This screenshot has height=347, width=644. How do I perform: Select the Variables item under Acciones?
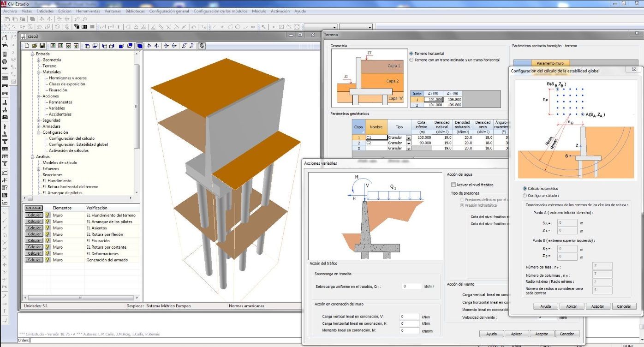pos(57,108)
